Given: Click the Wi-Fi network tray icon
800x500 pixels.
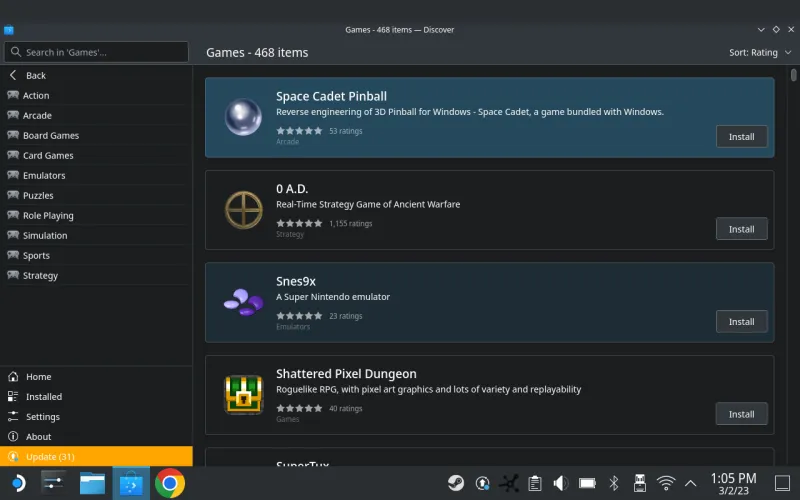Looking at the screenshot, I should (x=666, y=483).
